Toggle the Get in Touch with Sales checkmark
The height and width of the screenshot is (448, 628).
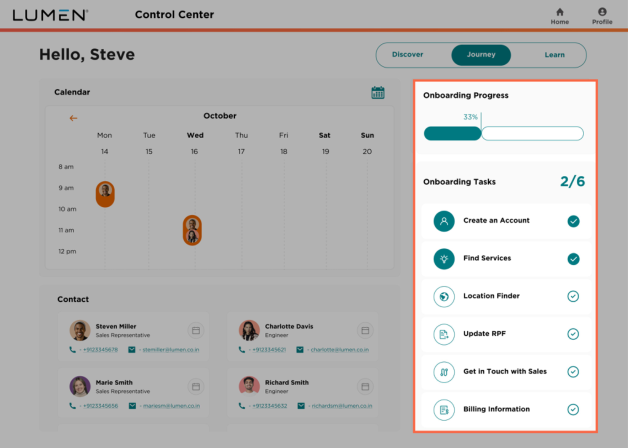pyautogui.click(x=573, y=372)
